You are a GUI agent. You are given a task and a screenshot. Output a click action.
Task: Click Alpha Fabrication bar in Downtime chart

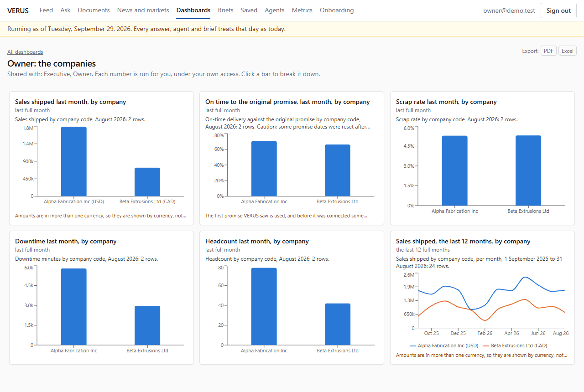[74, 307]
